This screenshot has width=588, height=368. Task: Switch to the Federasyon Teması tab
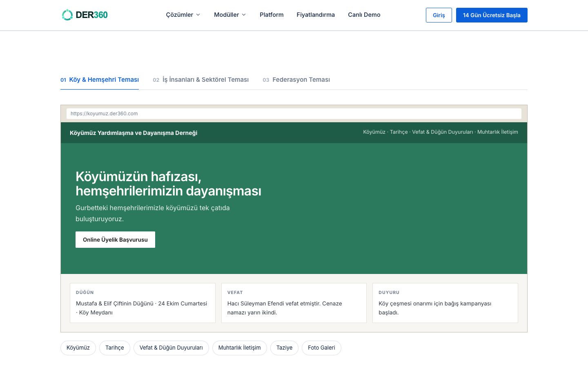pyautogui.click(x=296, y=80)
